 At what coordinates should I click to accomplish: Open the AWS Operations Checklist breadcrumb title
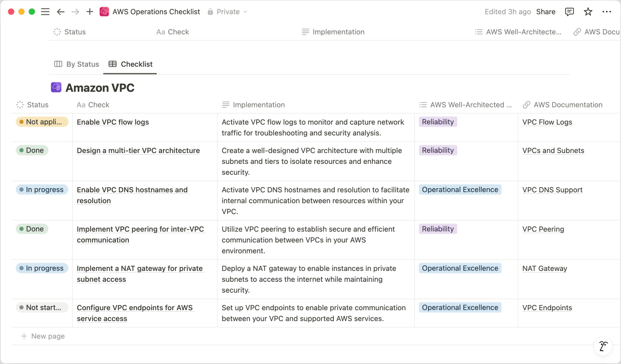pyautogui.click(x=156, y=11)
